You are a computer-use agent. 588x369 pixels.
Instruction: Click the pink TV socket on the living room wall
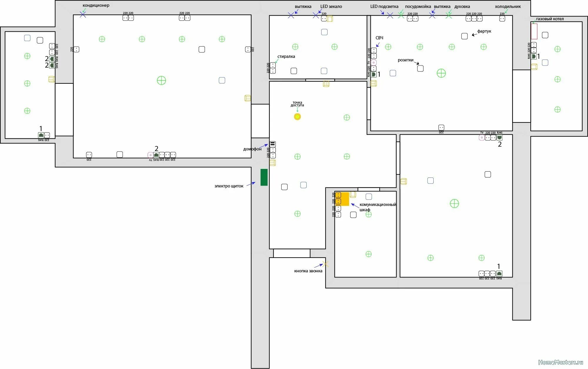[x=150, y=155]
